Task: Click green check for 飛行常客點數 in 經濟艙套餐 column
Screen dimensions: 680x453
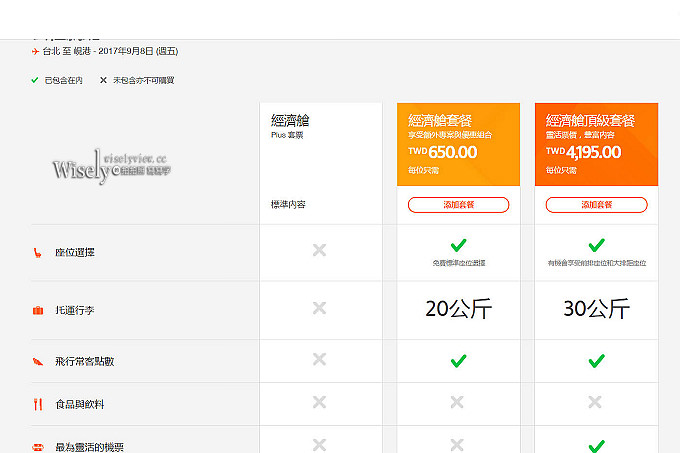Action: 458,361
